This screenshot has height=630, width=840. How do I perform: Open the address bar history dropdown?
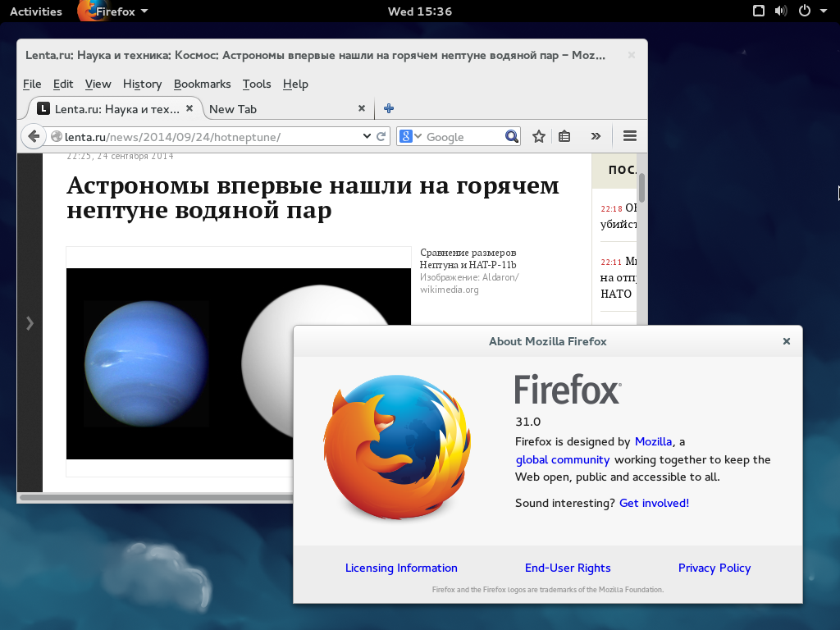(367, 136)
